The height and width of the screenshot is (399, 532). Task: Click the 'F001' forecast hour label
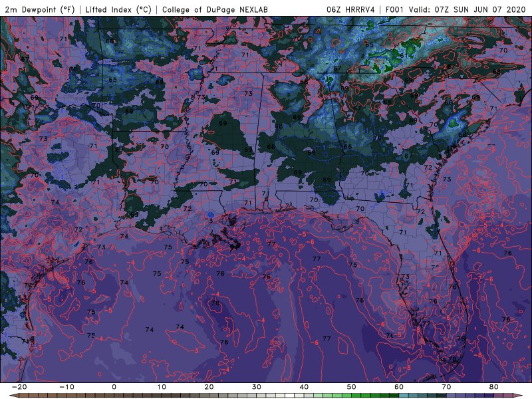click(x=394, y=9)
